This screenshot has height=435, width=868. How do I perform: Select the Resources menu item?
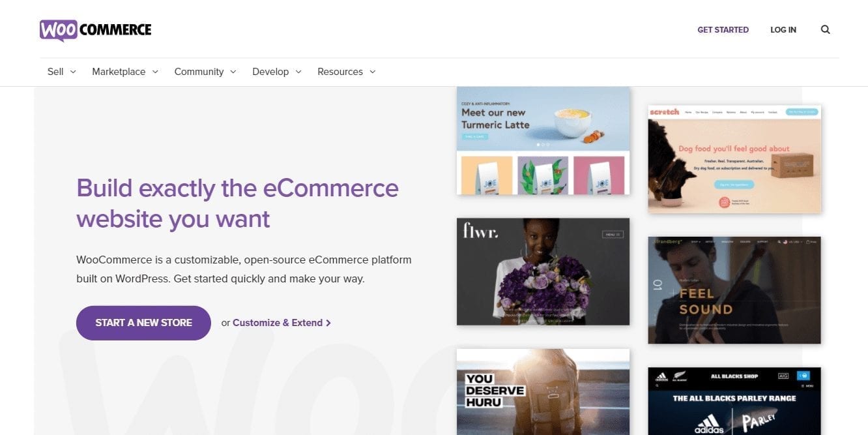click(340, 72)
